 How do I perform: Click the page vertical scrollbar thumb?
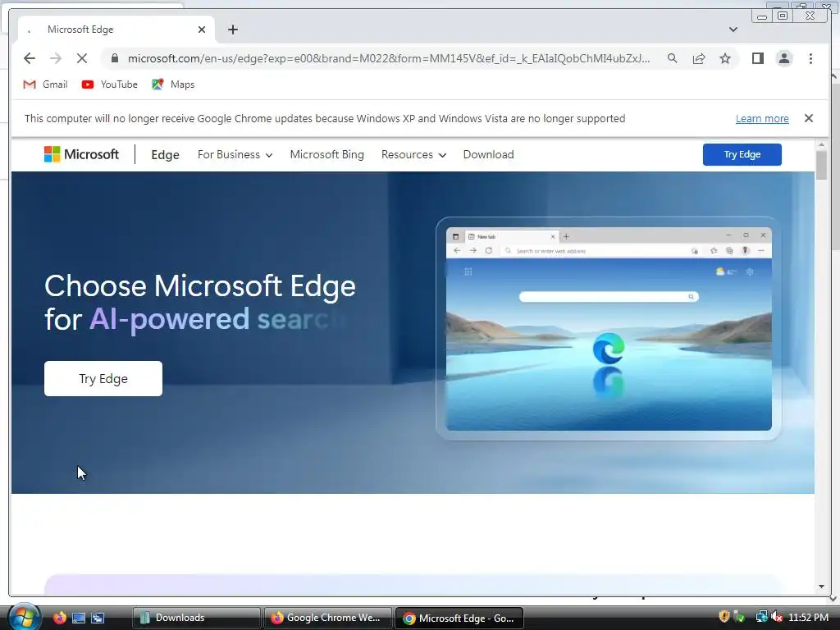pyautogui.click(x=821, y=166)
